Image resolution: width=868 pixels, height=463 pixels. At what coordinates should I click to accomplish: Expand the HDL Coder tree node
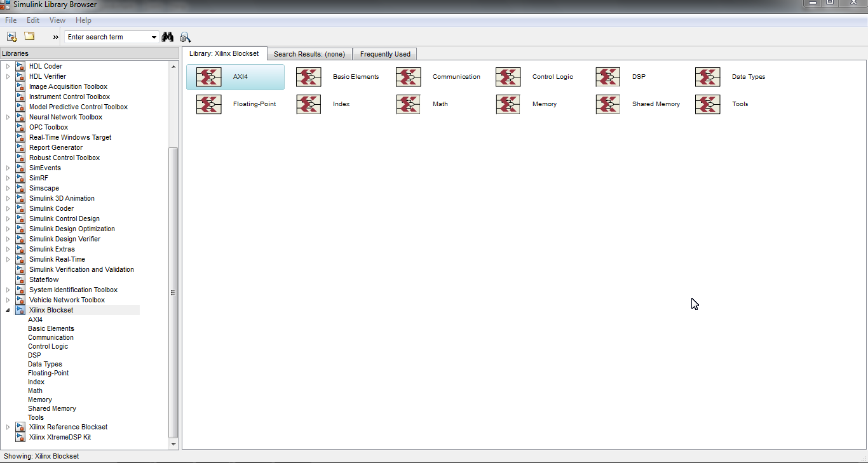coord(8,66)
